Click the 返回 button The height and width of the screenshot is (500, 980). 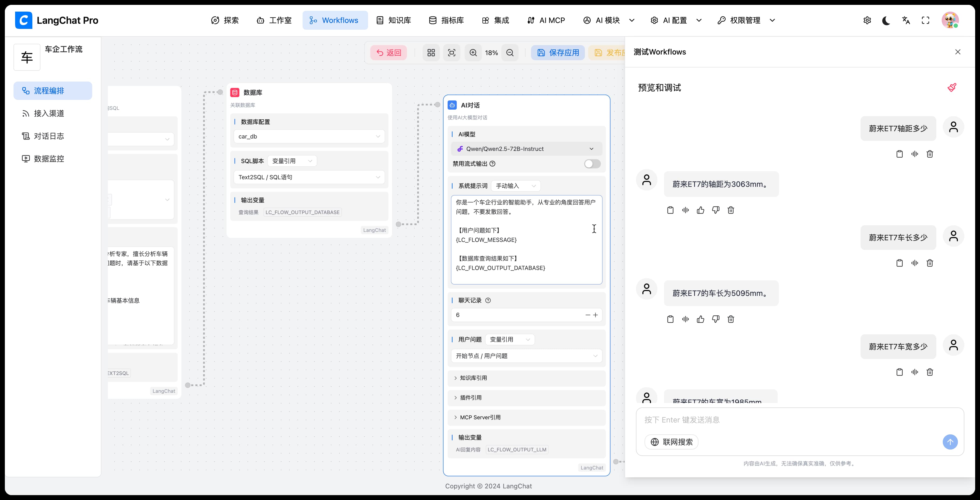point(388,53)
